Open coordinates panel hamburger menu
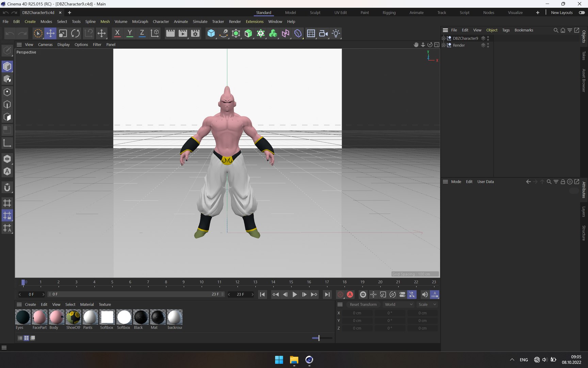Viewport: 588px width, 368px height. tap(340, 305)
